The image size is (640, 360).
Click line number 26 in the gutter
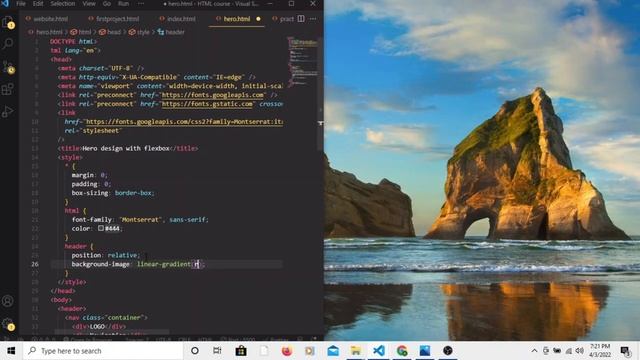35,264
